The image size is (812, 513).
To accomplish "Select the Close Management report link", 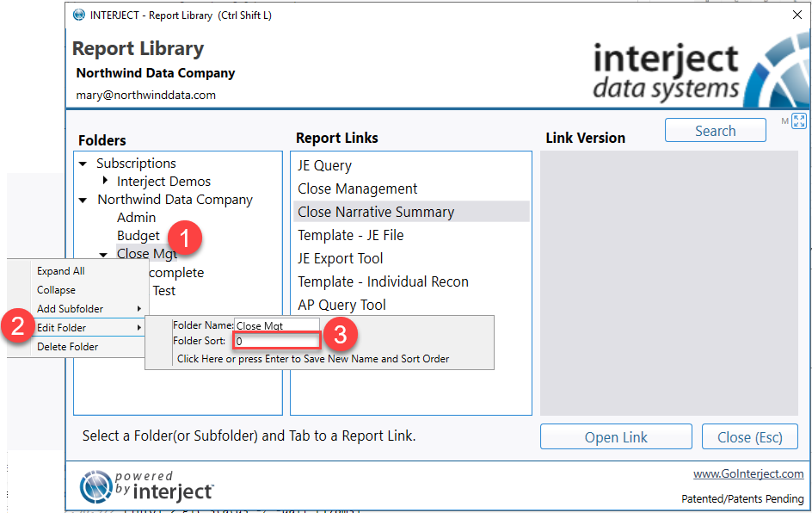I will pos(357,189).
